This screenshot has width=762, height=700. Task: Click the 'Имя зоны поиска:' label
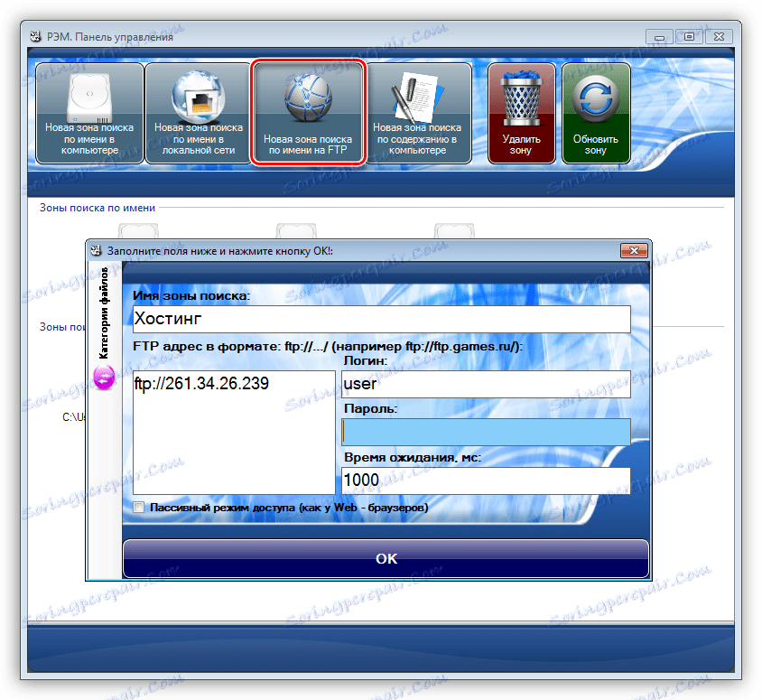[191, 295]
